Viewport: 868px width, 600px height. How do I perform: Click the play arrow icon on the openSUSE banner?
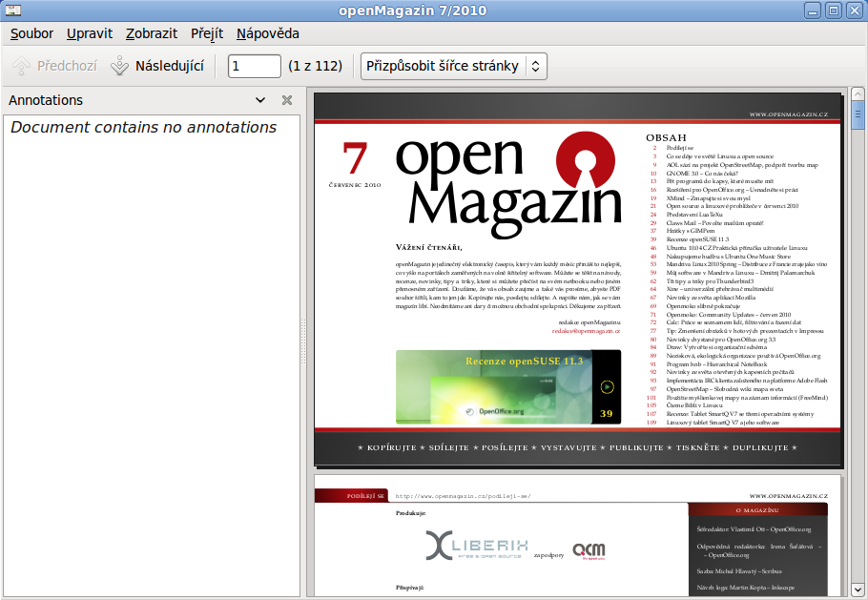coord(607,387)
